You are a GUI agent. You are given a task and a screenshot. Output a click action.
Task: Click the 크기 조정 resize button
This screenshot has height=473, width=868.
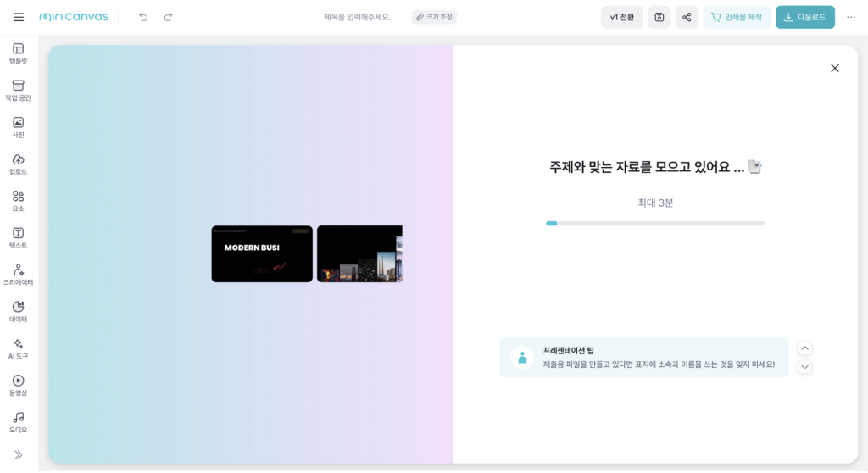[x=434, y=17]
